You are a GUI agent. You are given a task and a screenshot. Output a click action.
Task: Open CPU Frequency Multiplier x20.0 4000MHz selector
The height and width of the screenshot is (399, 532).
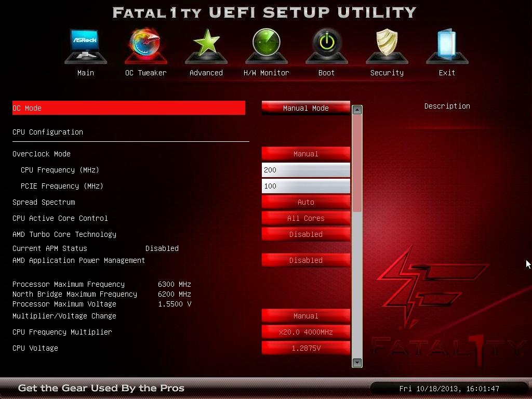tap(305, 332)
